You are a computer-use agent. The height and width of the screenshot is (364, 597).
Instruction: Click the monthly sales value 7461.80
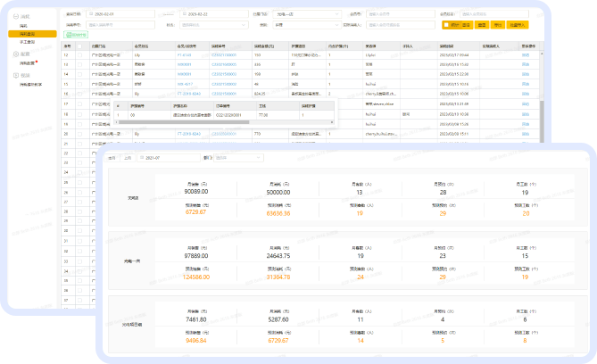point(196,319)
